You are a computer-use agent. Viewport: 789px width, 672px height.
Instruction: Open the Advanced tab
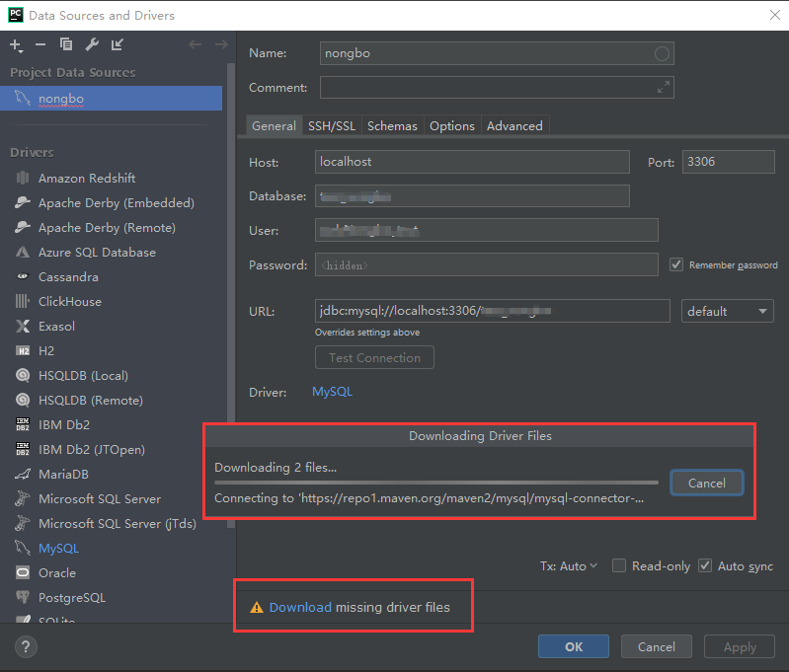coord(514,125)
